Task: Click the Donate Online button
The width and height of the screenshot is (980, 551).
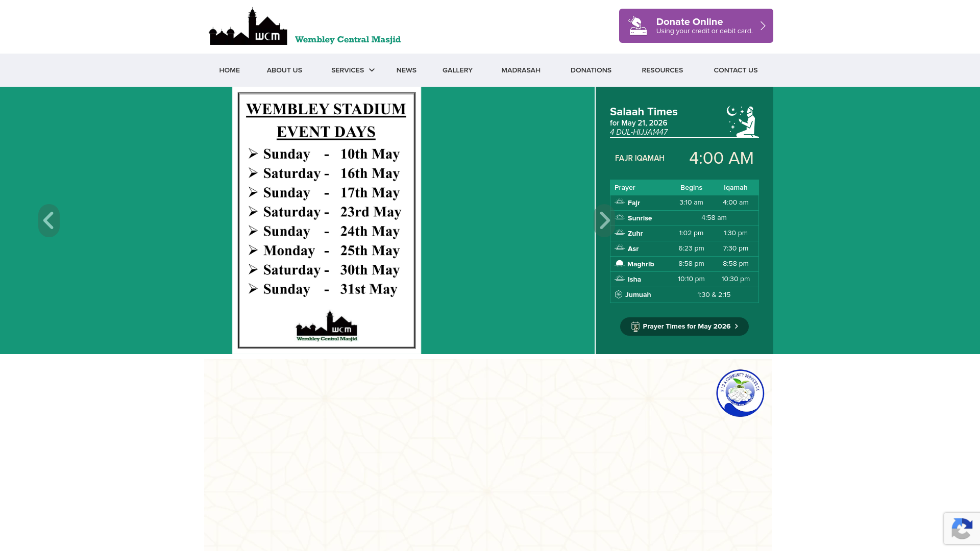Action: click(696, 26)
